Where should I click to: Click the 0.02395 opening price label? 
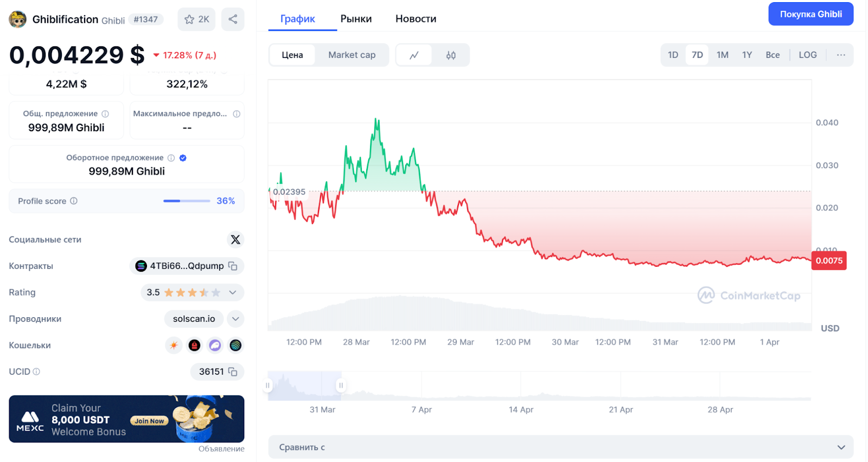click(289, 192)
